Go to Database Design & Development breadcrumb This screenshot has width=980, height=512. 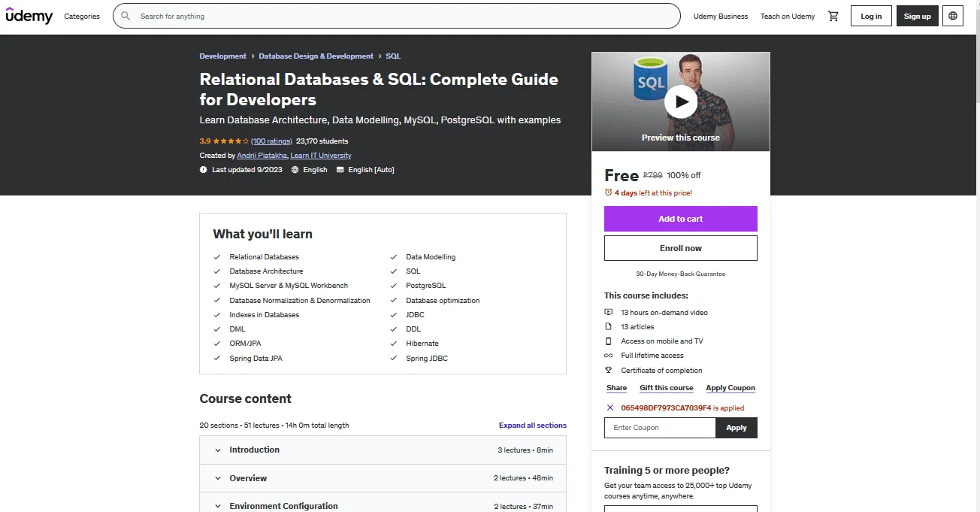[x=316, y=56]
